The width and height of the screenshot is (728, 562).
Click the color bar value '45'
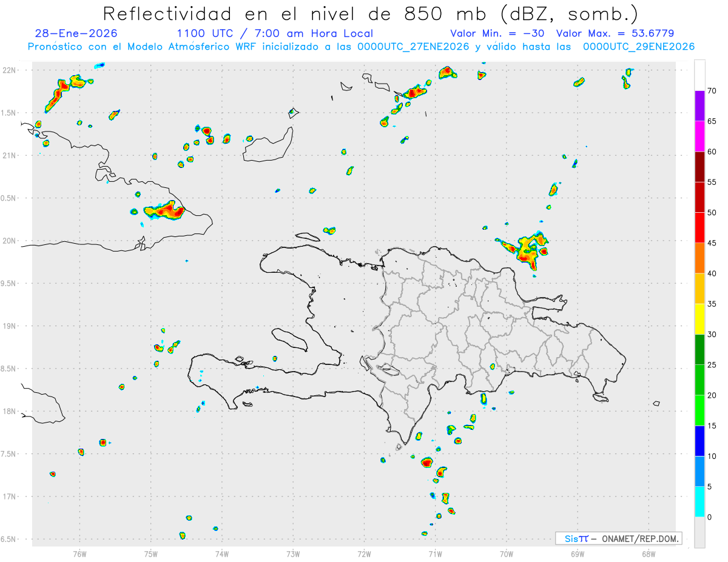(712, 243)
